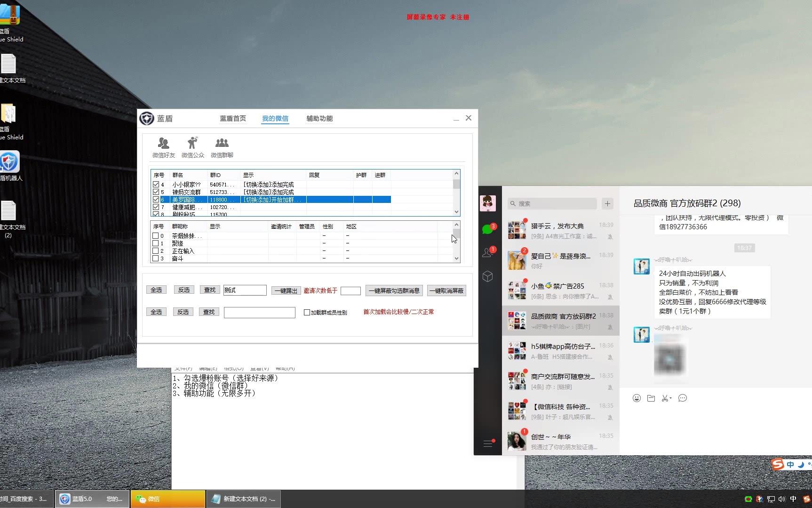The image size is (812, 508).
Task: Click Sogou input method tray icon
Action: [x=806, y=499]
